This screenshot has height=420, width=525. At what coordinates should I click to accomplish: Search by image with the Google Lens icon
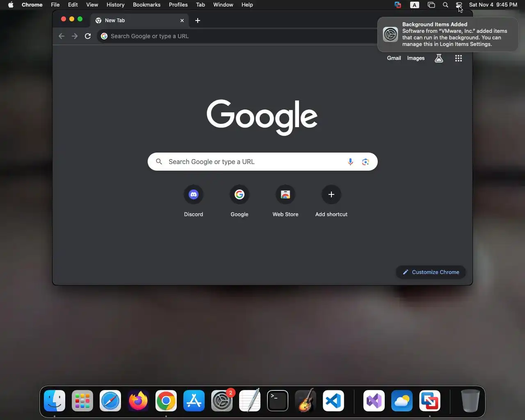coord(365,162)
